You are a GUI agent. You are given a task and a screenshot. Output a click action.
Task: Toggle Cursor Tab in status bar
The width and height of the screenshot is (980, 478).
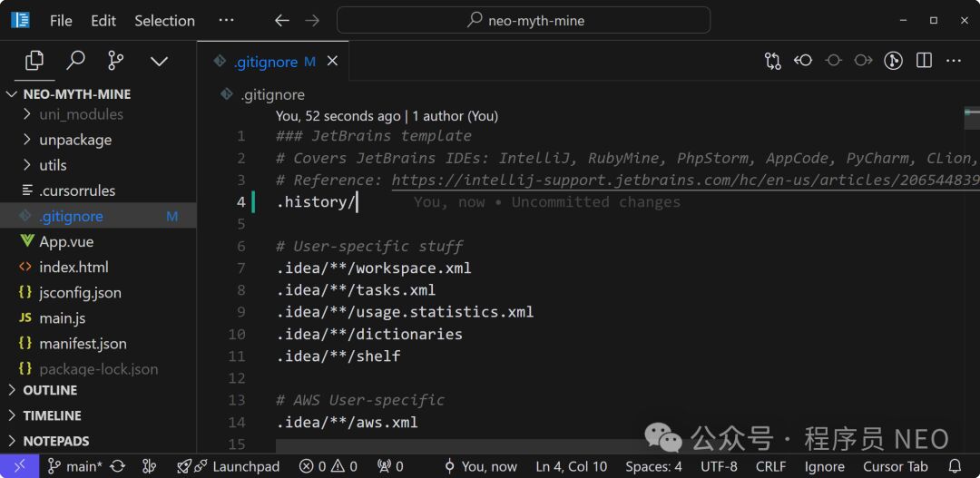point(895,466)
